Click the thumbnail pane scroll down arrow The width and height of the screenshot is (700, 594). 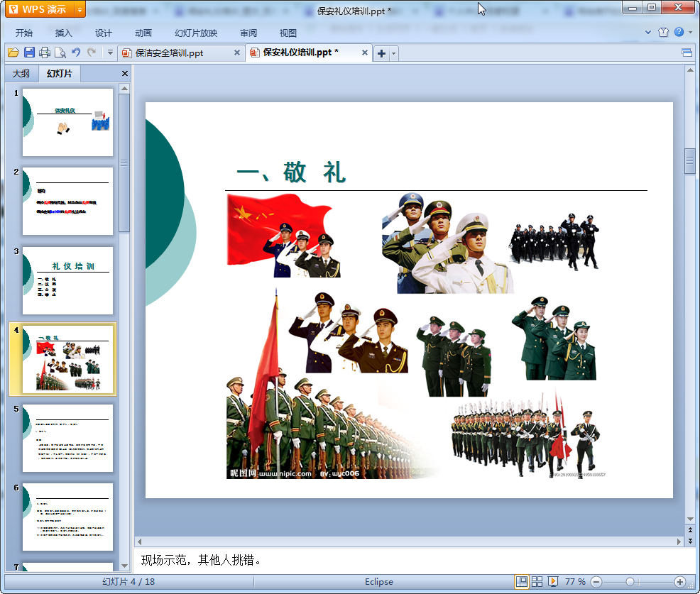[x=124, y=566]
